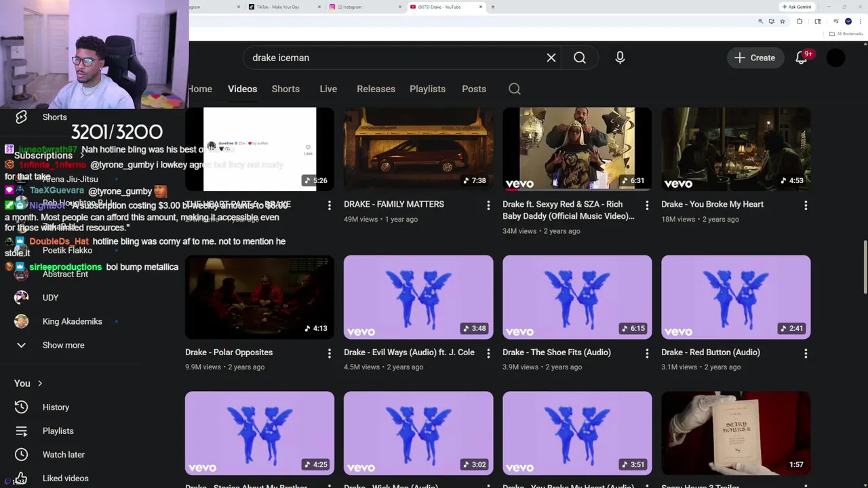Click the YouTube search magnifier button
This screenshot has width=868, height=488.
580,58
